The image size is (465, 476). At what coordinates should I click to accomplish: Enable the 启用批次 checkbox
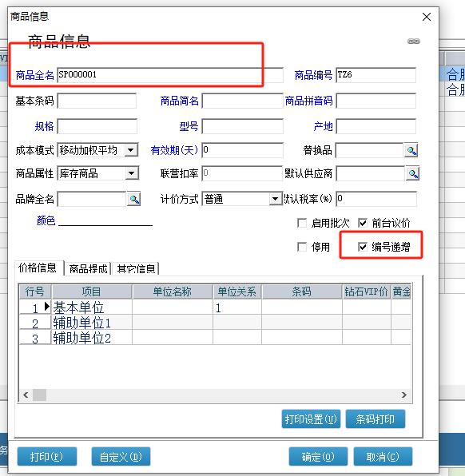pyautogui.click(x=302, y=223)
